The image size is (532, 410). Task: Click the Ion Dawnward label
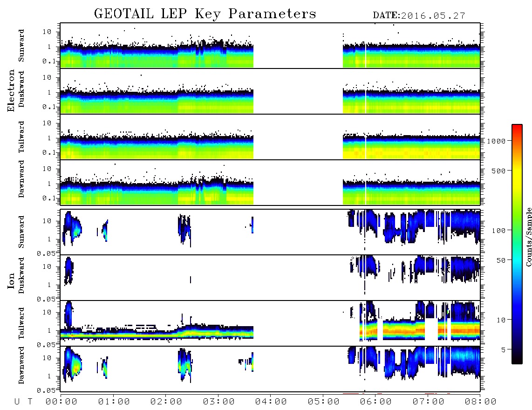click(x=21, y=365)
